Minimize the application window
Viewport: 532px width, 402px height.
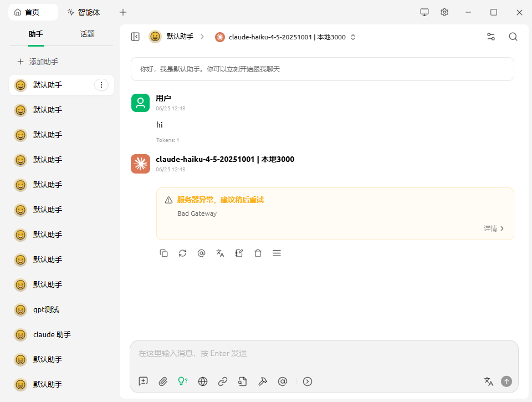pyautogui.click(x=468, y=13)
